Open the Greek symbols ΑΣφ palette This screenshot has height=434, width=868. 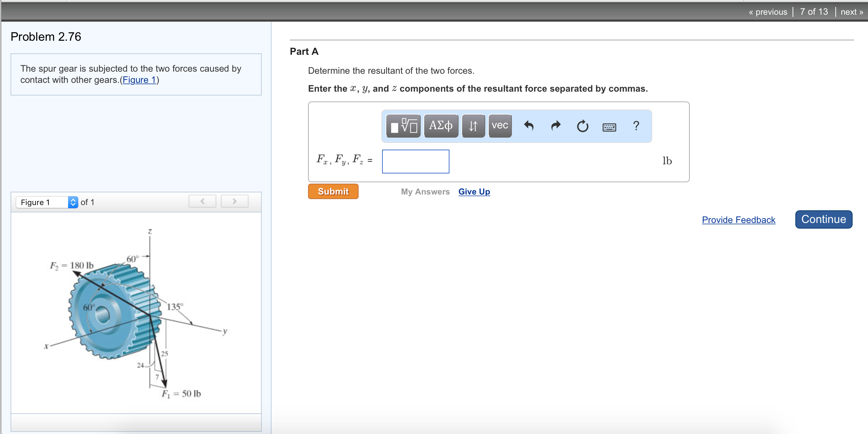click(441, 126)
